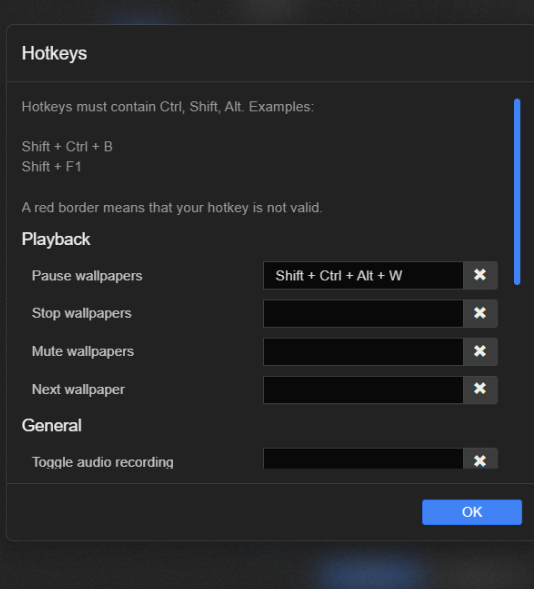The width and height of the screenshot is (534, 589).
Task: Focus the Toggle audio recording hotkey field
Action: coord(363,459)
